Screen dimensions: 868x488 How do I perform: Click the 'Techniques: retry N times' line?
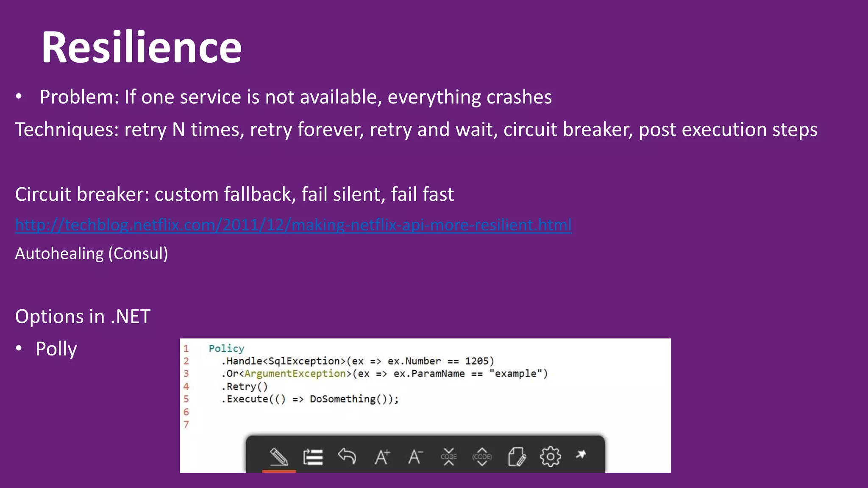[x=416, y=130]
